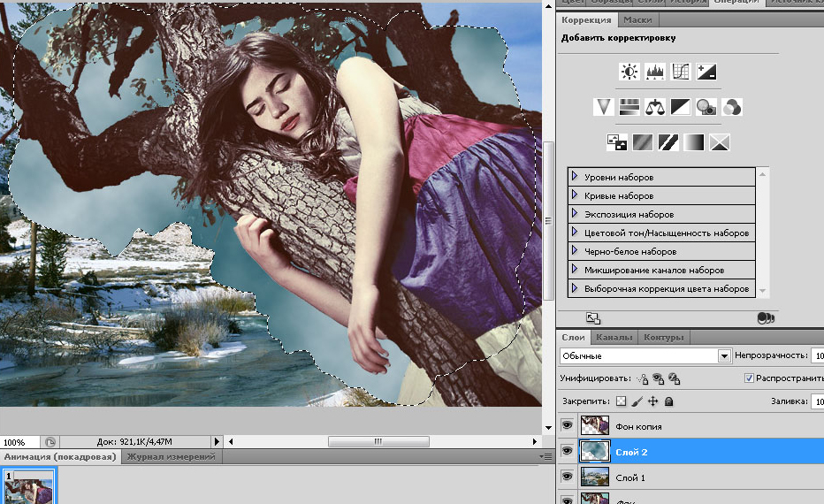
Task: Click the Слой 2 layer thumbnail
Action: click(x=595, y=452)
